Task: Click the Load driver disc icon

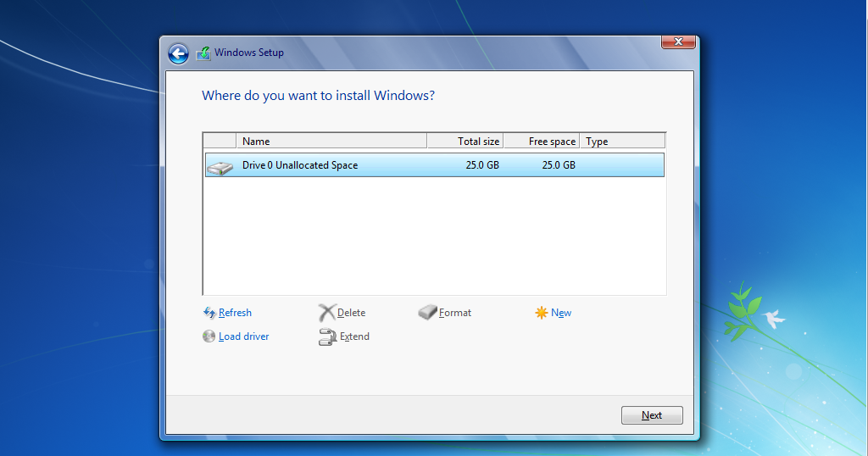Action: coord(209,336)
